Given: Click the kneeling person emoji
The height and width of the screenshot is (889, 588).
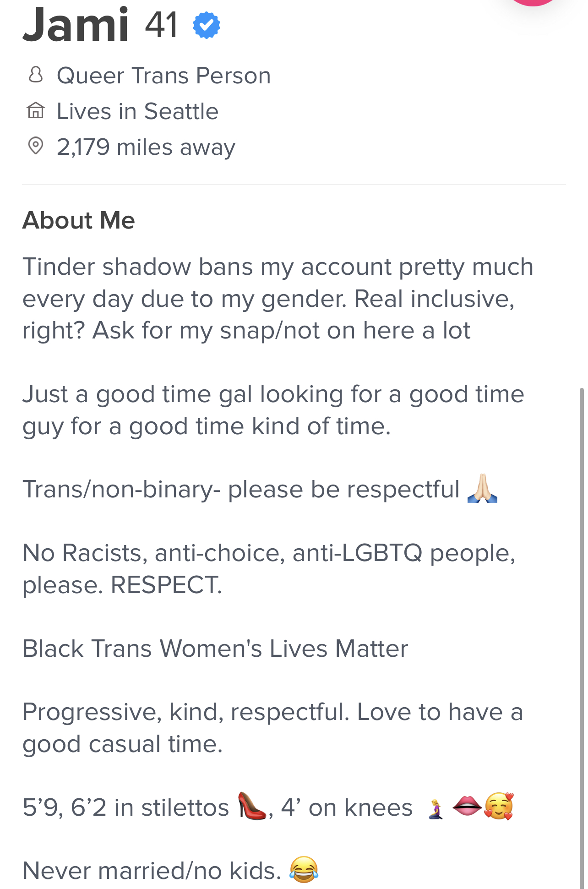Looking at the screenshot, I should pos(436,809).
